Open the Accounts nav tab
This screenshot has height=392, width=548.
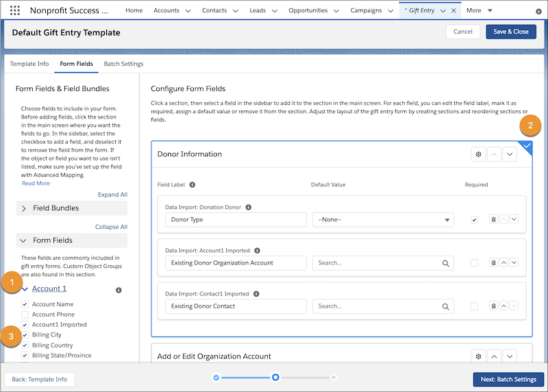[x=166, y=10]
